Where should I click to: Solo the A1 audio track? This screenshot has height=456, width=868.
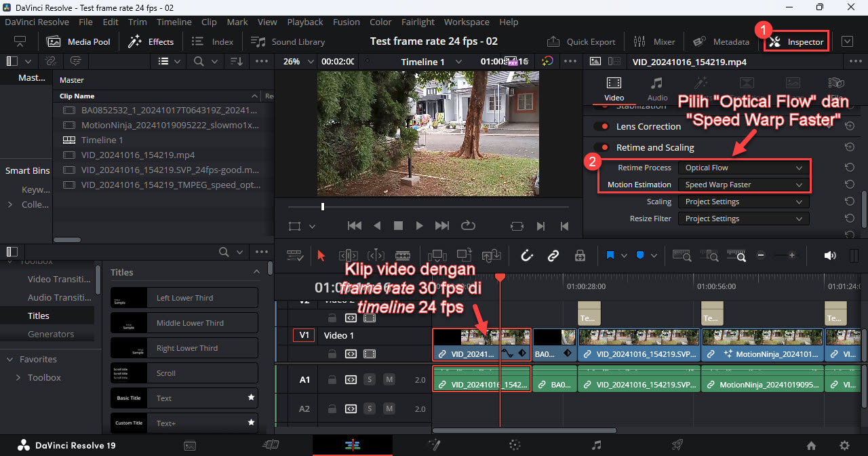pos(370,380)
